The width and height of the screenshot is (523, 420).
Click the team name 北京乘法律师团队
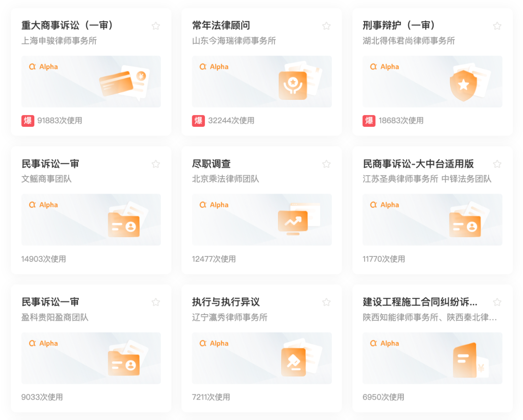226,179
